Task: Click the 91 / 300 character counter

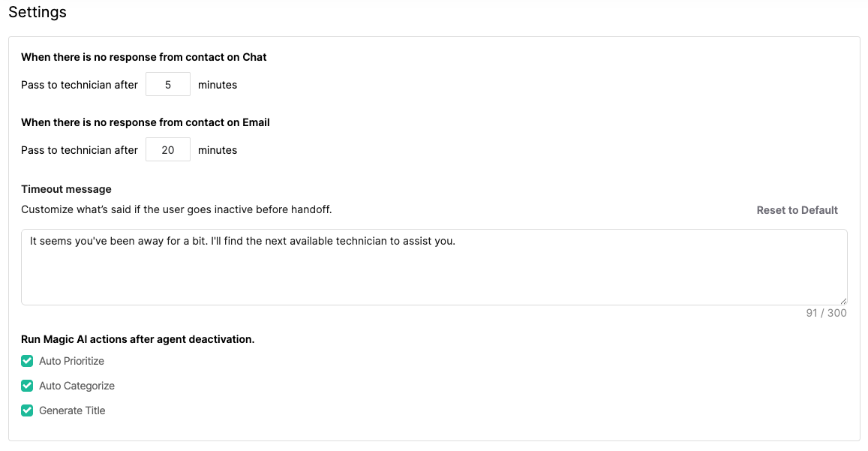Action: 826,313
